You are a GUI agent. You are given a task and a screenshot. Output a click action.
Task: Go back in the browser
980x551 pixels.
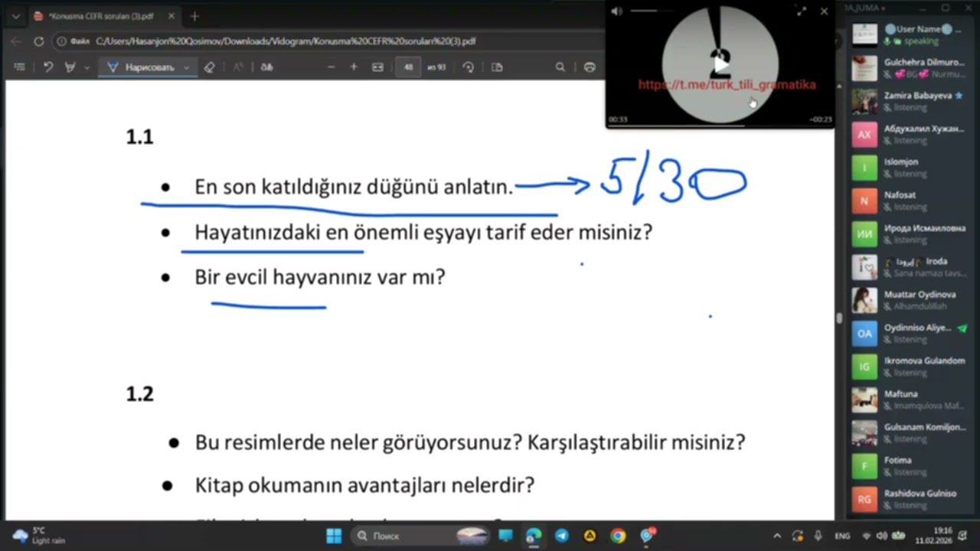[15, 41]
